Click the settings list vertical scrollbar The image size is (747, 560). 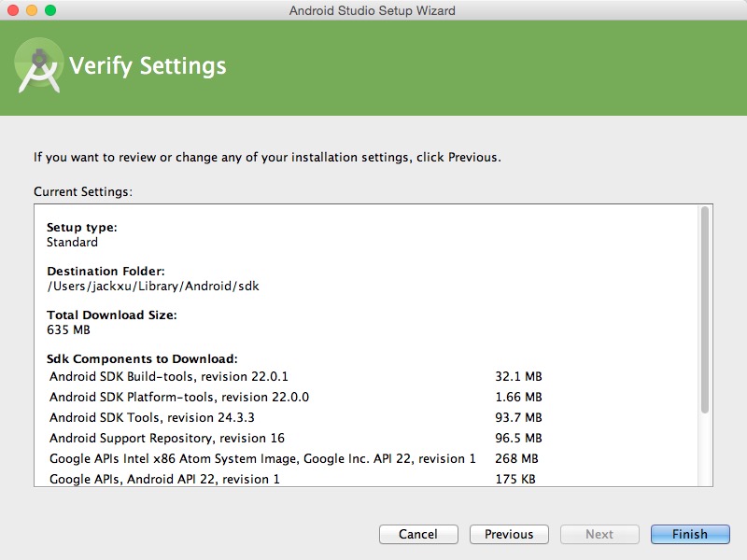pyautogui.click(x=705, y=310)
